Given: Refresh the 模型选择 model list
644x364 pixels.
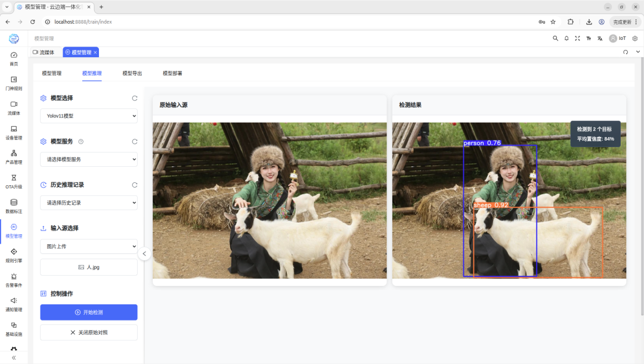Looking at the screenshot, I should pos(134,98).
